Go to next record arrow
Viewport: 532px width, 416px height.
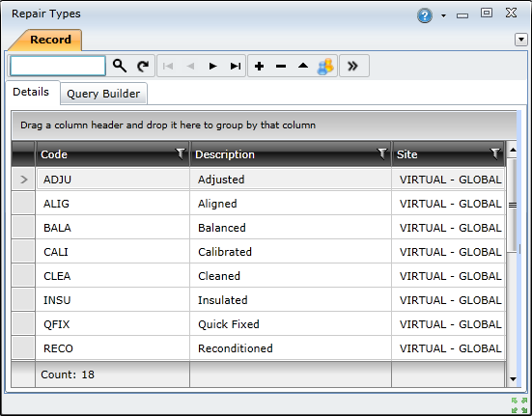pos(212,66)
